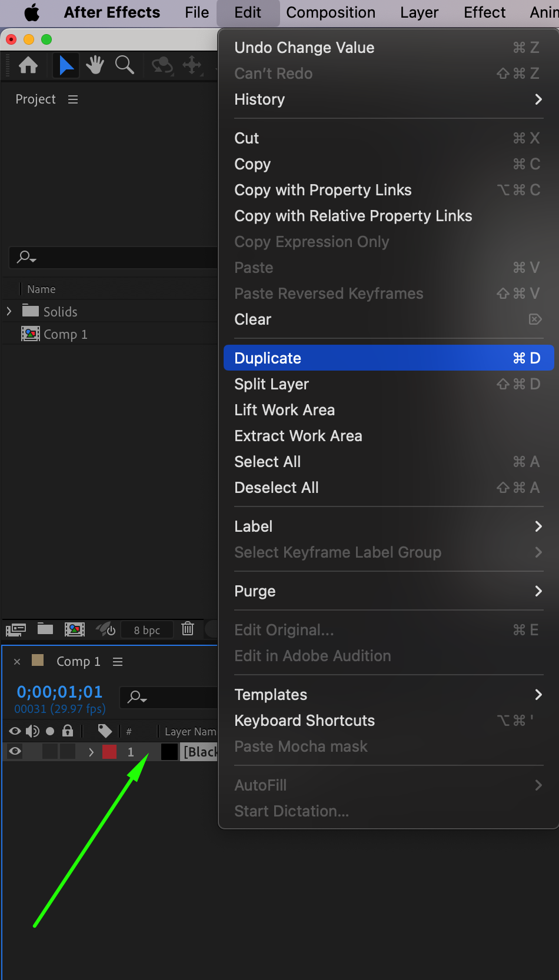Screen dimensions: 559x980
Task: Open the Composition menu in the menu bar
Action: [x=331, y=12]
